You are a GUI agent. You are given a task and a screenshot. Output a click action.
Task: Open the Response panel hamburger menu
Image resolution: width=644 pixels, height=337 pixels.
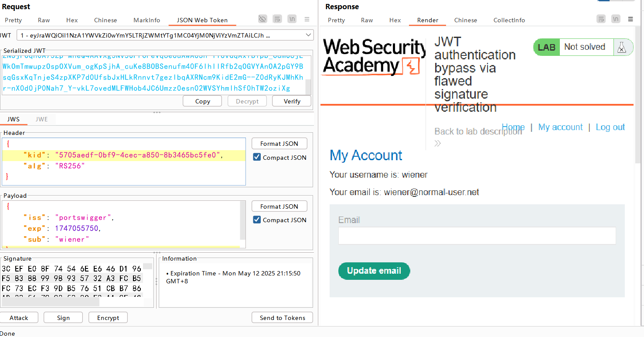pyautogui.click(x=630, y=19)
